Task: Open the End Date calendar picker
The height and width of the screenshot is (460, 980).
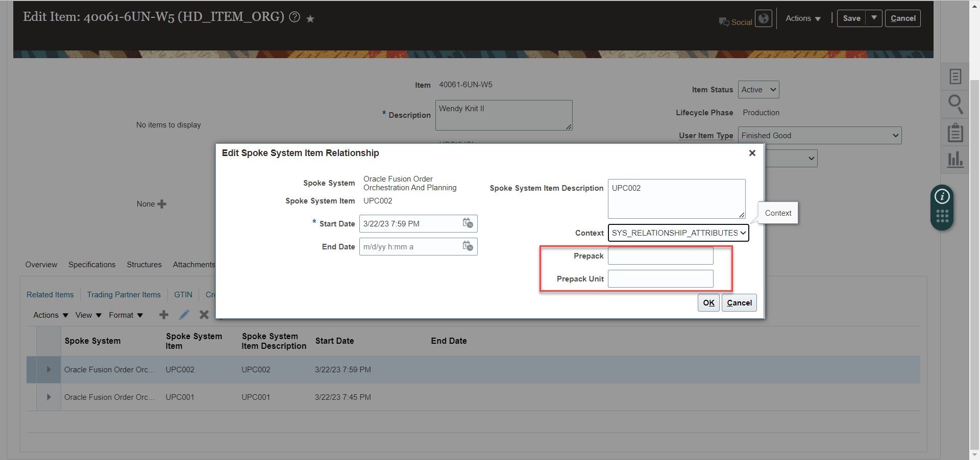Action: [468, 246]
